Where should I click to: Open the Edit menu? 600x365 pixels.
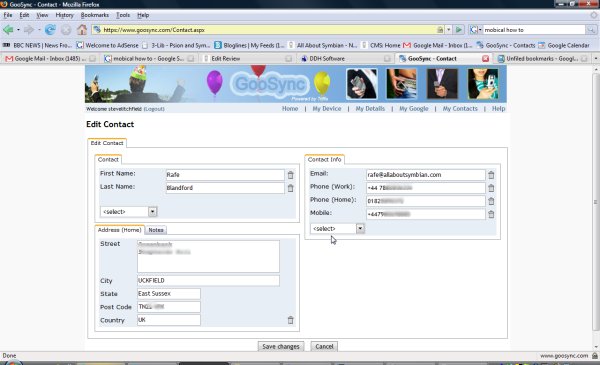point(24,15)
